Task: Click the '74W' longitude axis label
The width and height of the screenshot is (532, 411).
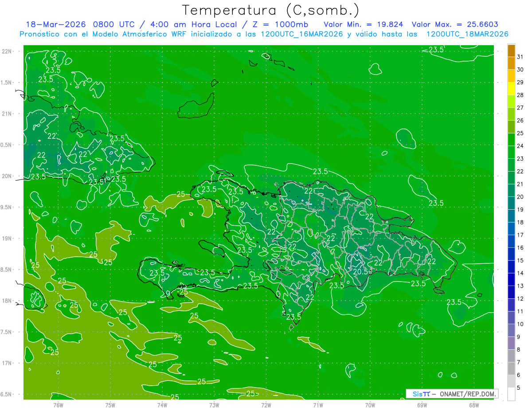Action: tap(162, 405)
